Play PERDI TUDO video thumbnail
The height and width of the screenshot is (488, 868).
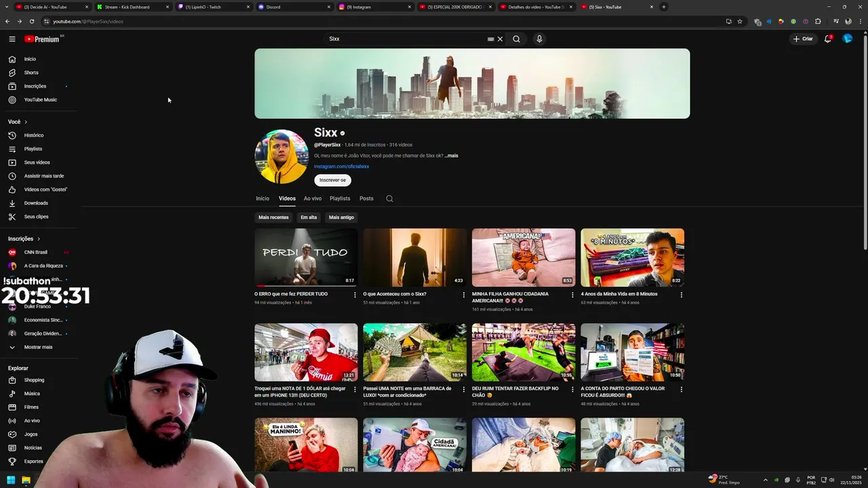coord(306,258)
